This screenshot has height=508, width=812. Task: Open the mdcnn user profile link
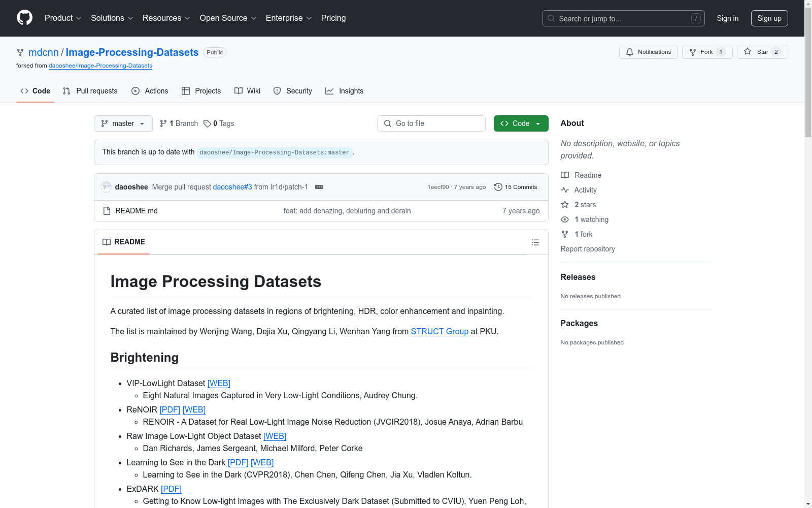click(44, 52)
